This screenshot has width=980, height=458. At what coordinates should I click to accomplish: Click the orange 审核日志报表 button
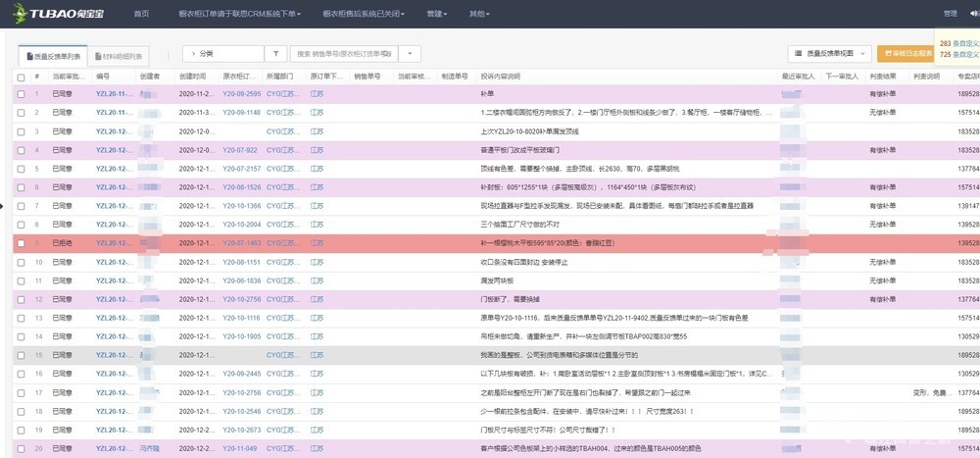906,54
